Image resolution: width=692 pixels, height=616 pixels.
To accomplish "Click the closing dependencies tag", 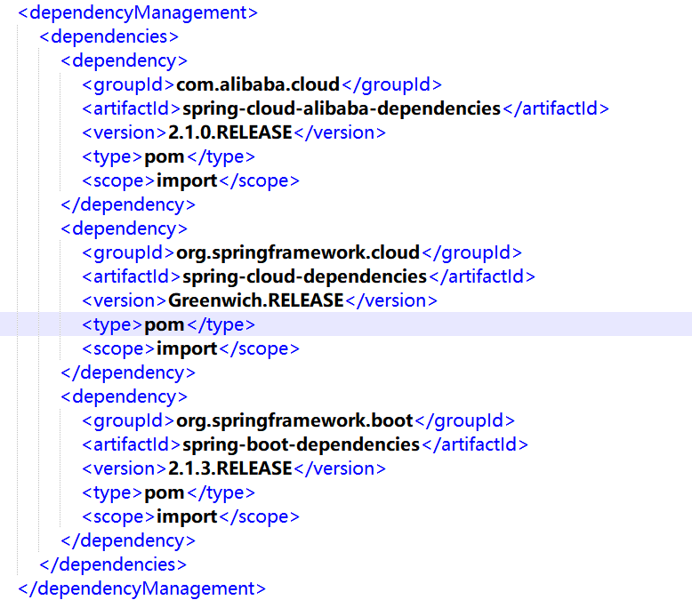I will [113, 564].
